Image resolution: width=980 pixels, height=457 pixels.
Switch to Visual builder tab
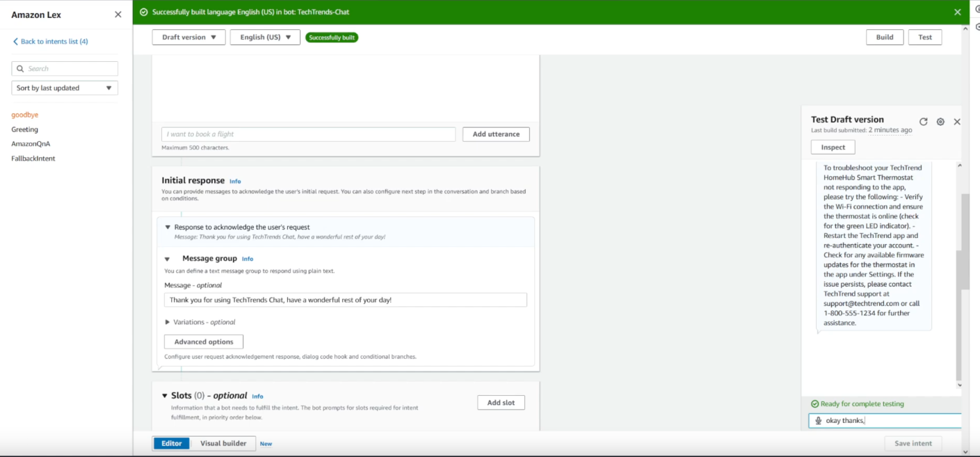click(x=223, y=443)
